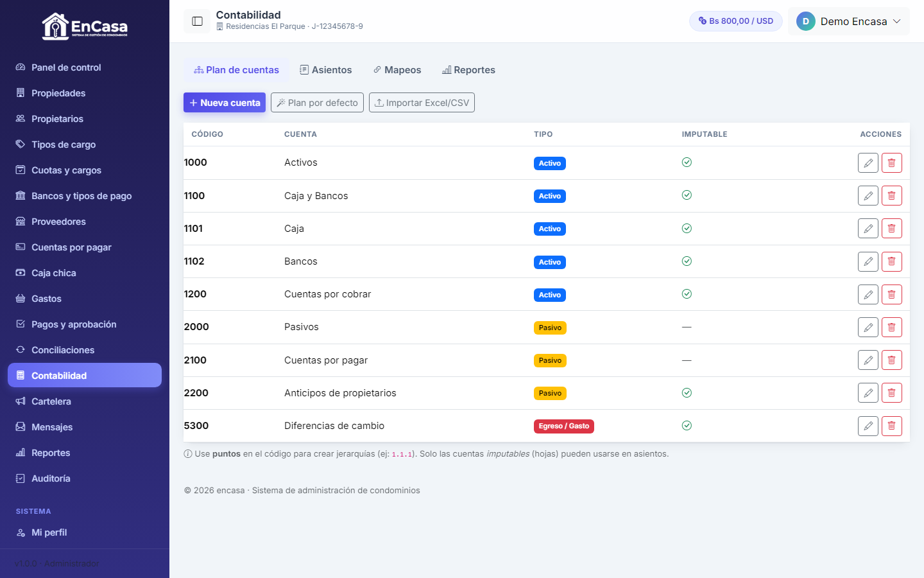Edit the Cuentas por cobrar account
The height and width of the screenshot is (578, 924).
click(868, 295)
